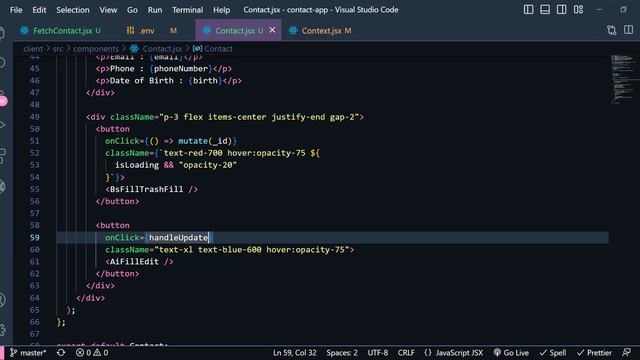
Task: Open Manage gear in activity bar
Action: click(2, 330)
